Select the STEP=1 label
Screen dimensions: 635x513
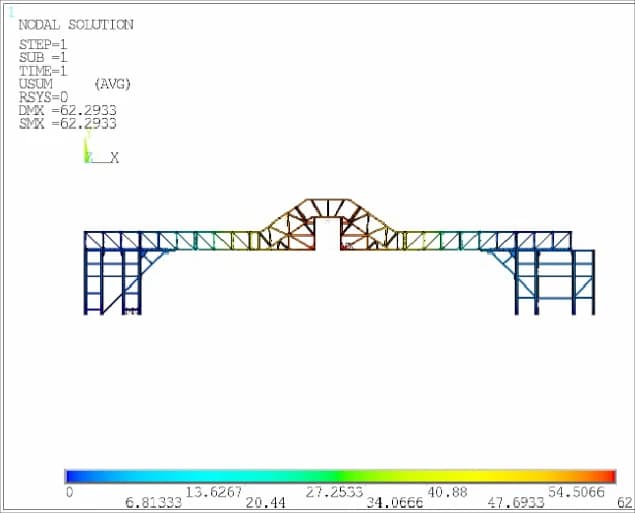[43, 44]
